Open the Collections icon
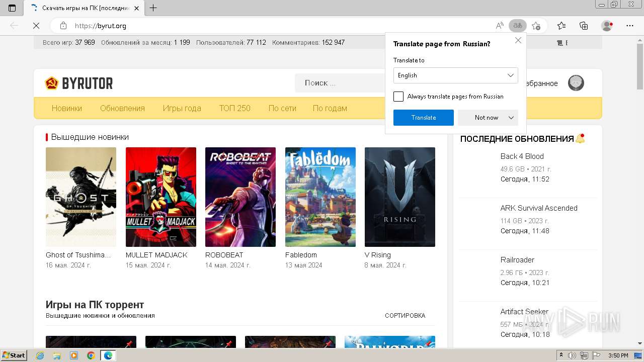 [584, 26]
